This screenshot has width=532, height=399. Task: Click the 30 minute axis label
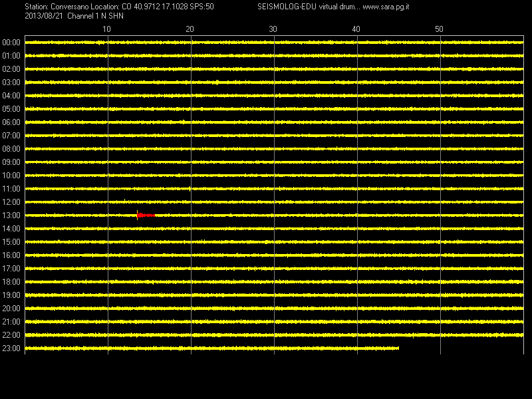click(273, 29)
